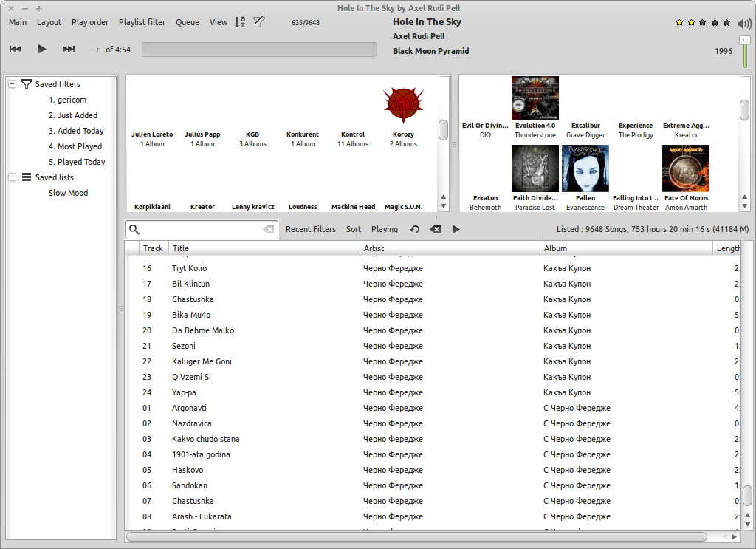
Task: Select the Most Played saved filter
Action: click(x=75, y=146)
